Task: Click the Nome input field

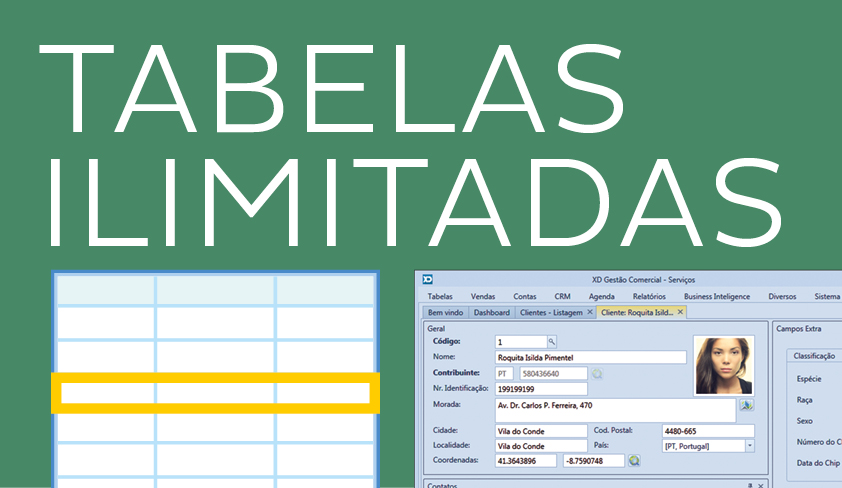Action: tap(590, 357)
